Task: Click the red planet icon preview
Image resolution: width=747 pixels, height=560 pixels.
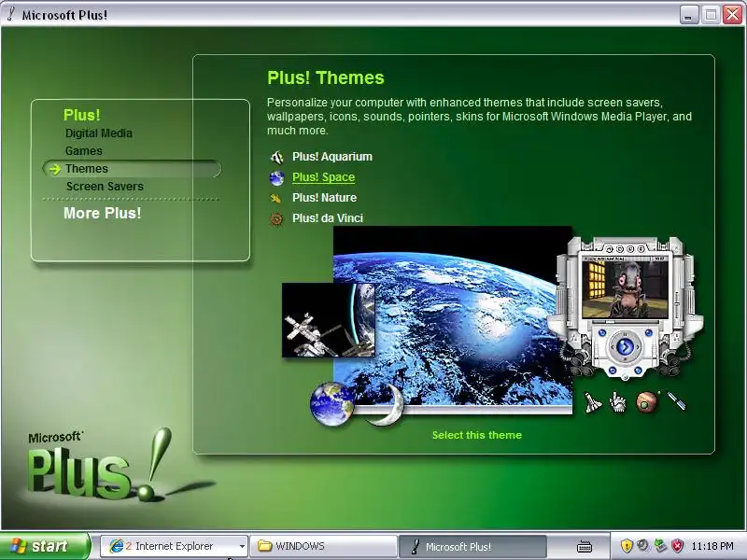Action: pyautogui.click(x=647, y=402)
